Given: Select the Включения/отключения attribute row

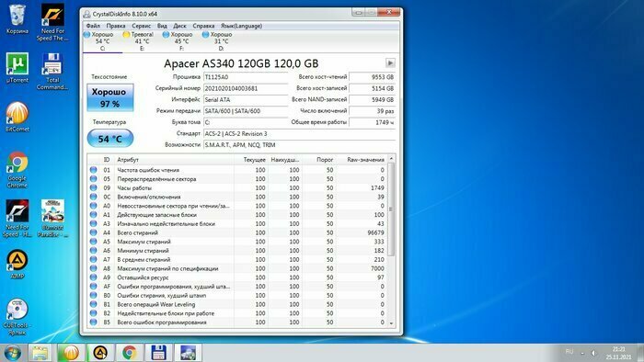Looking at the screenshot, I should pyautogui.click(x=237, y=197).
